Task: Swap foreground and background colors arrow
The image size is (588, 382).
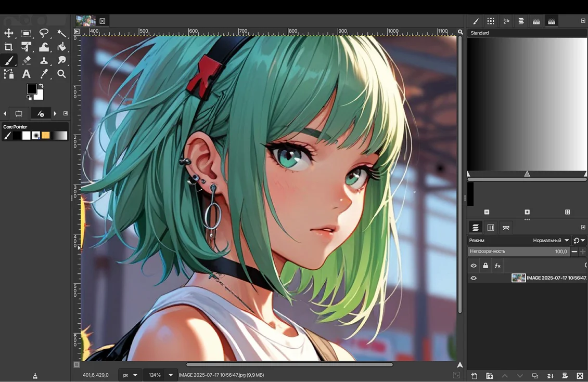Action: tap(41, 86)
